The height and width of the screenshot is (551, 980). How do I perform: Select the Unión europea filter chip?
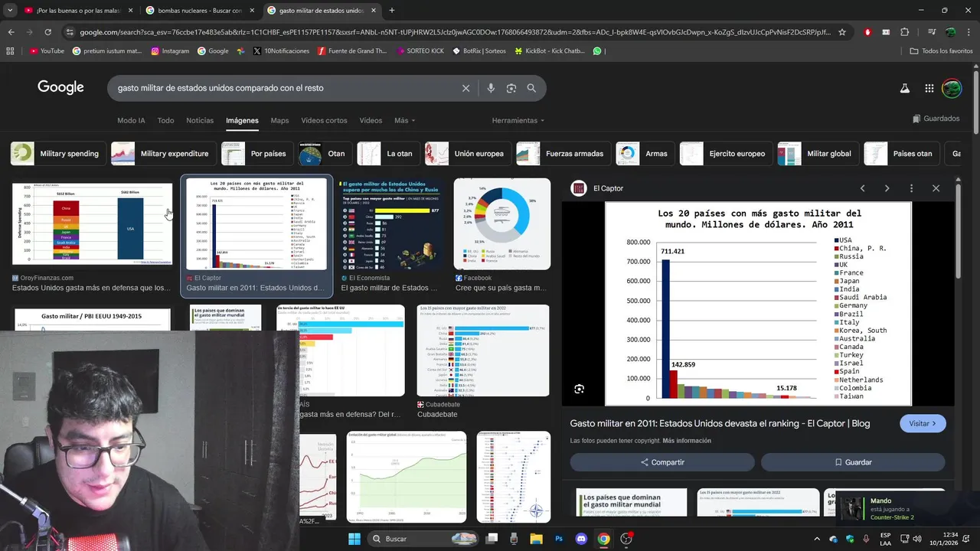[467, 154]
